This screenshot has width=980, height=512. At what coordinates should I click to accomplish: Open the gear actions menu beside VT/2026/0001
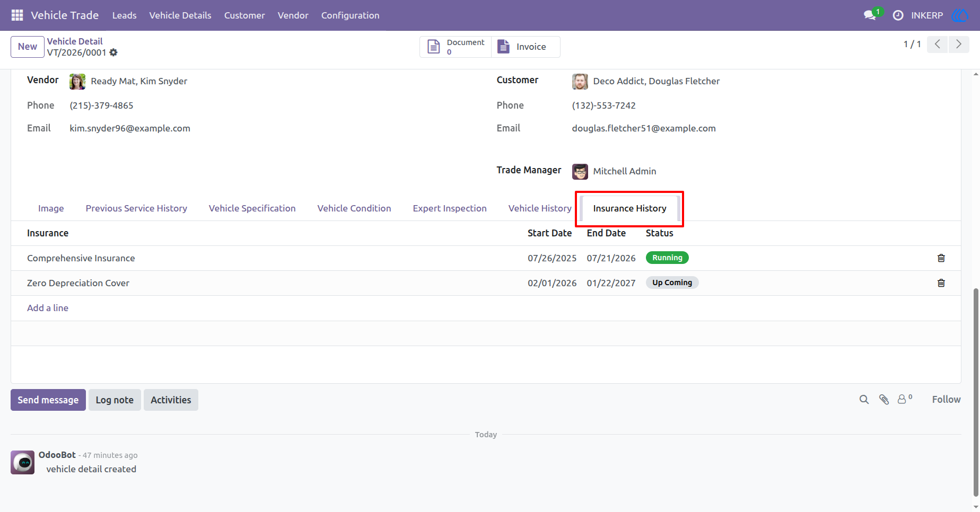click(x=113, y=52)
